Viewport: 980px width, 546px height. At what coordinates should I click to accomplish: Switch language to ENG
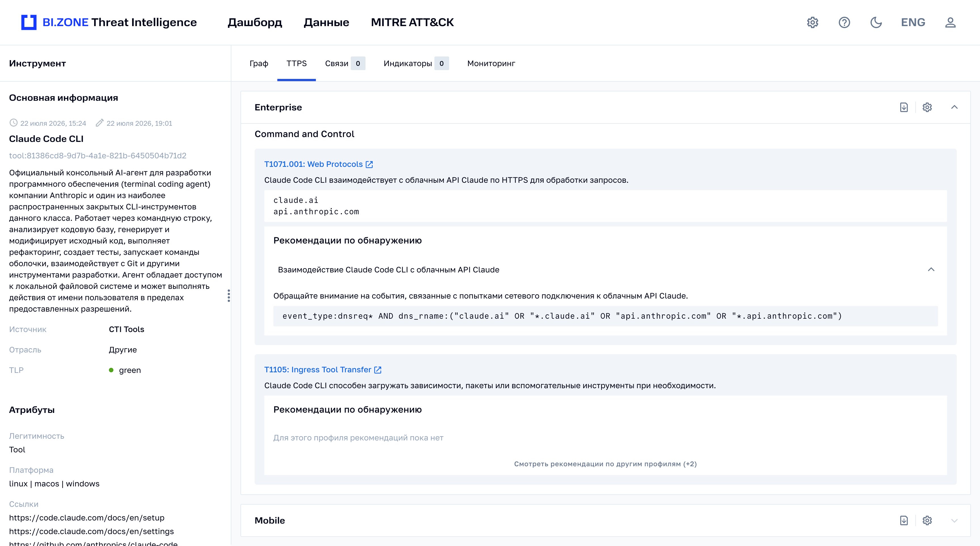pos(913,22)
